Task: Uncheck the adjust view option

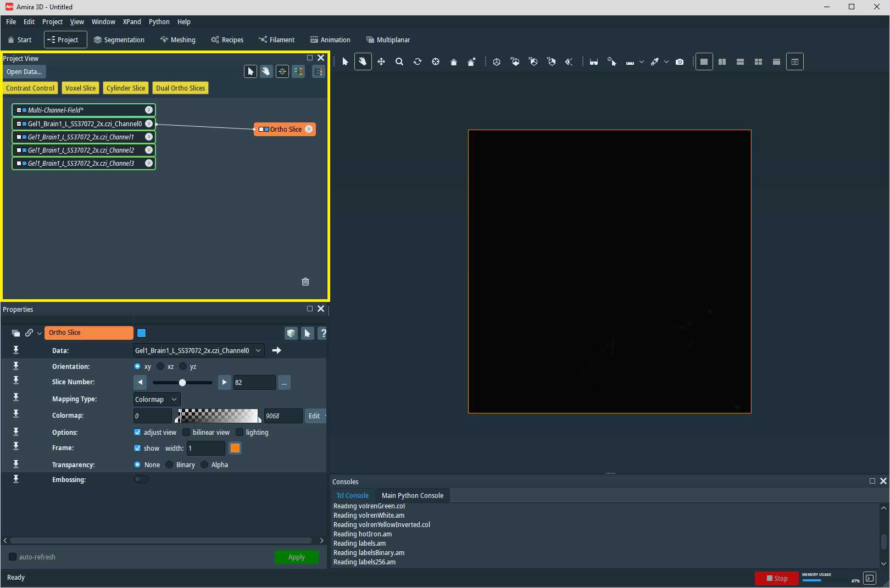Action: [137, 432]
